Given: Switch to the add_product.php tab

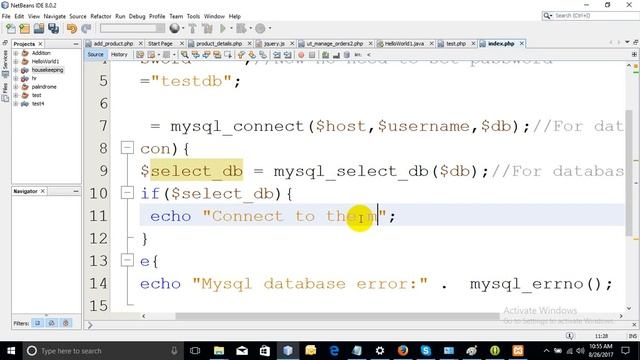Looking at the screenshot, I should (113, 43).
